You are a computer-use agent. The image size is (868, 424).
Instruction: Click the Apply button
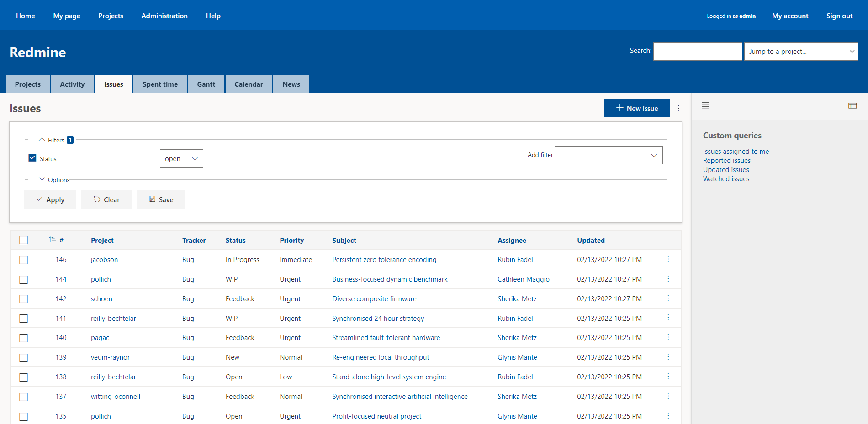(50, 199)
